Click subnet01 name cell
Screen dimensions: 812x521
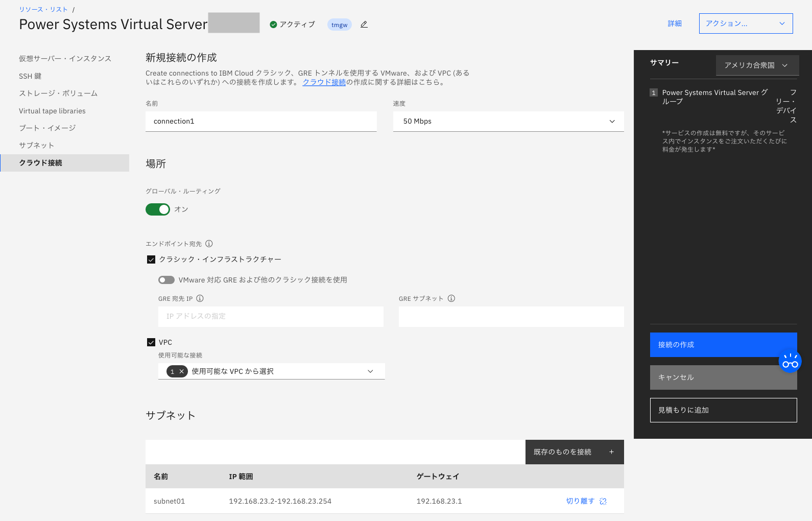point(169,501)
